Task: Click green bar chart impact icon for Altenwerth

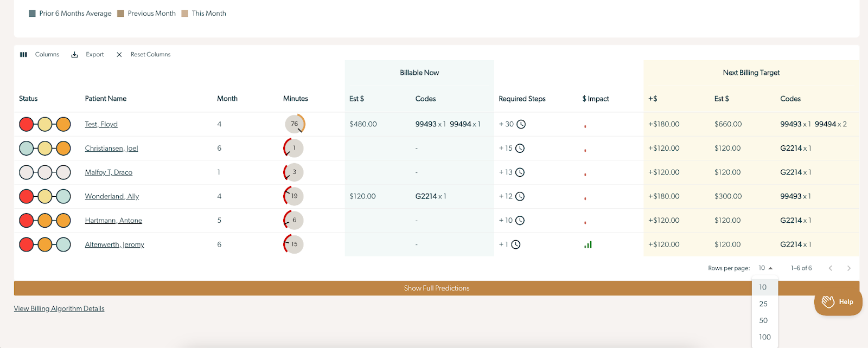Action: [588, 244]
